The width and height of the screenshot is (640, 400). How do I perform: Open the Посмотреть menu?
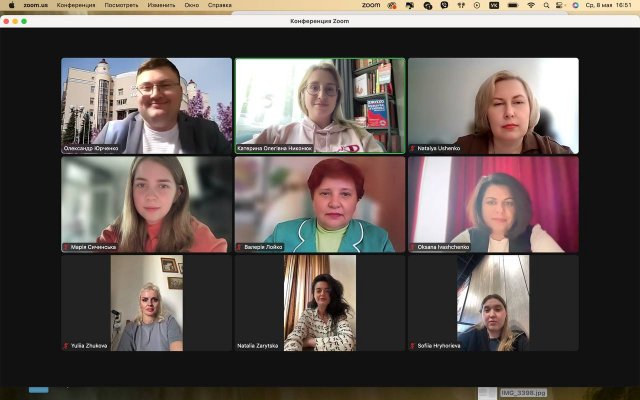click(122, 5)
